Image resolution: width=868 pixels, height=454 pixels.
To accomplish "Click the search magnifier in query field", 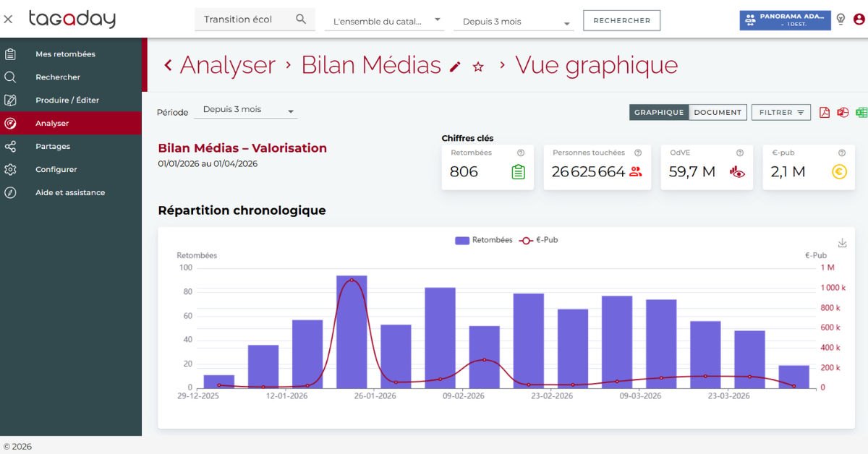I will 301,20.
